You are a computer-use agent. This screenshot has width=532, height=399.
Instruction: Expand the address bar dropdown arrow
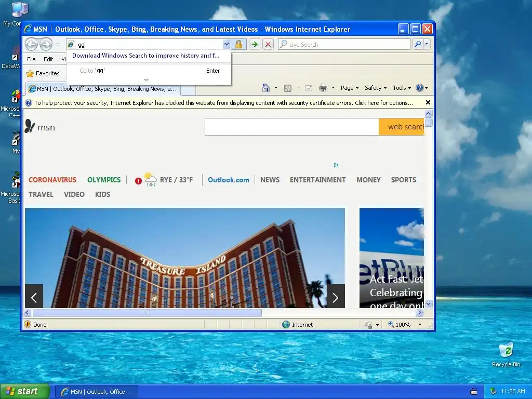coord(227,45)
